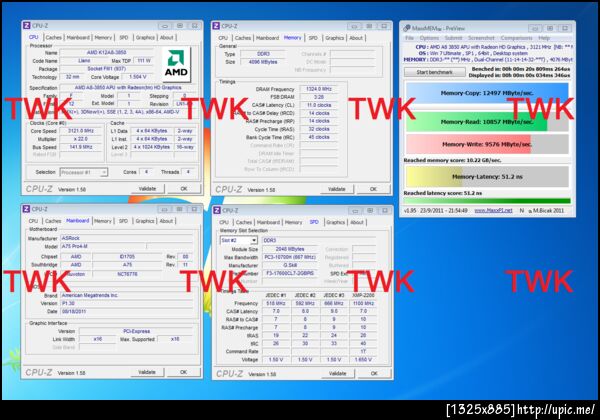Viewport: 600px width, 420px height.
Task: Open Graphics tab in the CPU tab window
Action: [145, 37]
